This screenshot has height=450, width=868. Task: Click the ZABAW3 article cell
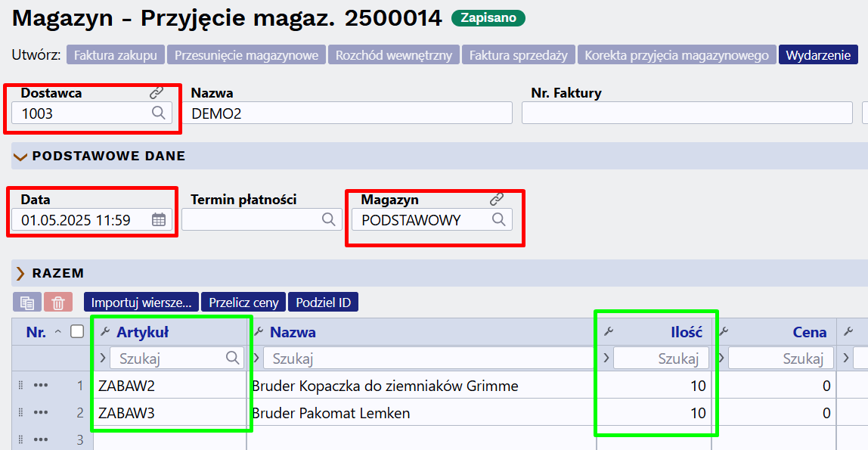[170, 412]
